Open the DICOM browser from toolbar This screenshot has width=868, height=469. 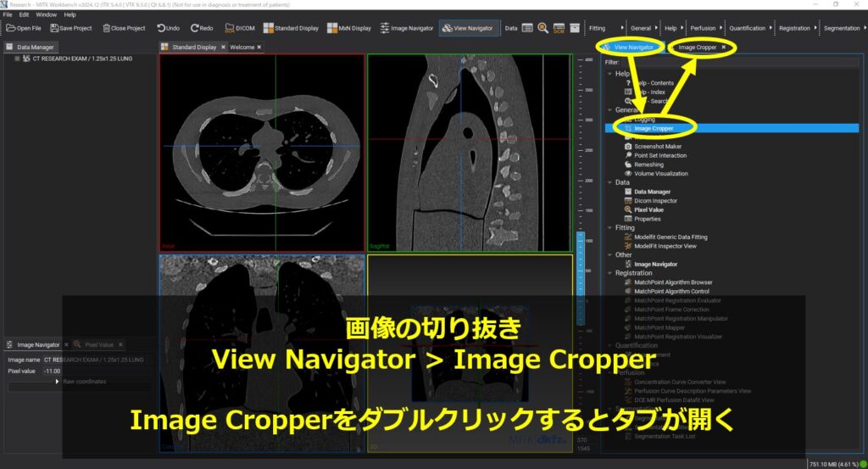(240, 28)
